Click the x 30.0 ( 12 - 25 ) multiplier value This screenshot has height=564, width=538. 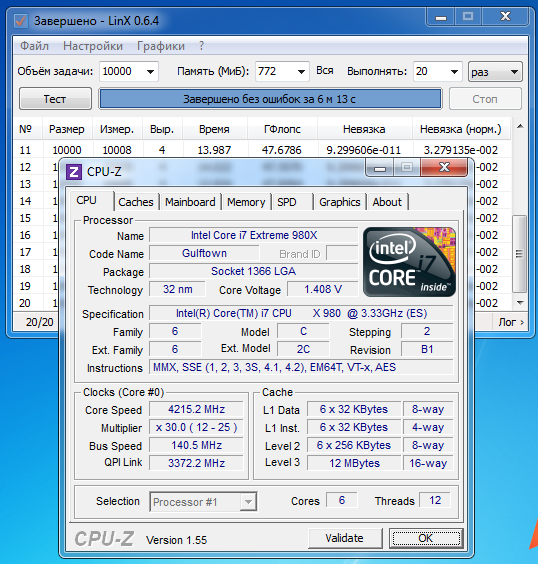(196, 428)
